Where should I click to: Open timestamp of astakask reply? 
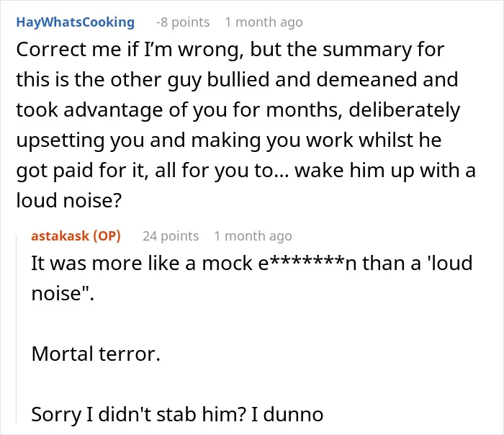click(253, 236)
